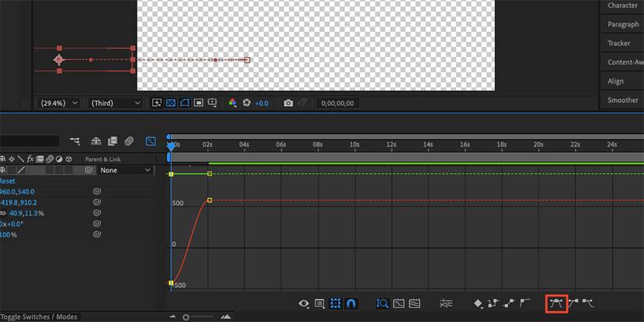Viewport: 644px width, 322px height.
Task: Click the zoom out mountain icon in timeline
Action: coord(173,317)
